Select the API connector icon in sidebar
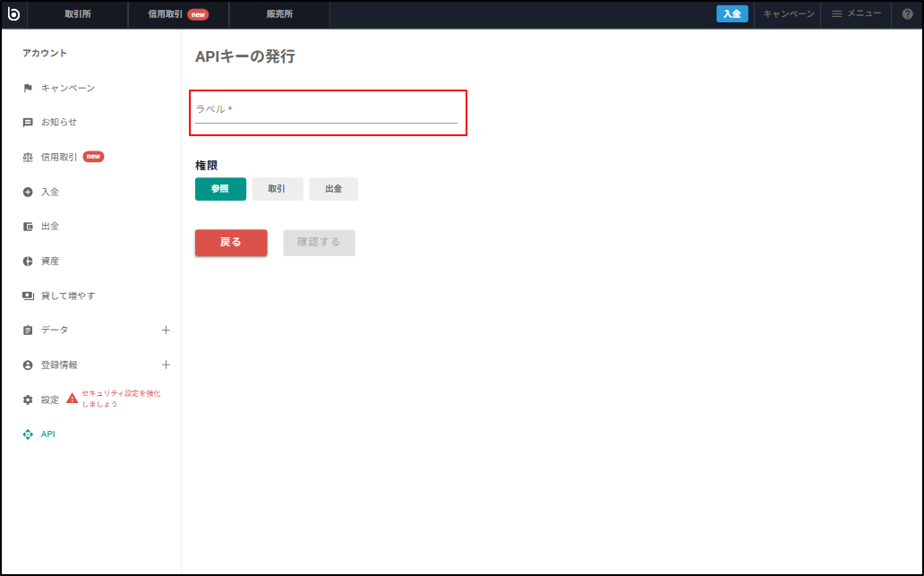 pyautogui.click(x=27, y=434)
